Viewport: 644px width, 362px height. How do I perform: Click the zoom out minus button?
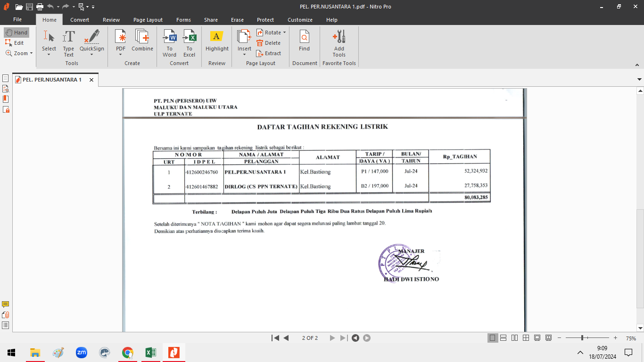pyautogui.click(x=559, y=338)
